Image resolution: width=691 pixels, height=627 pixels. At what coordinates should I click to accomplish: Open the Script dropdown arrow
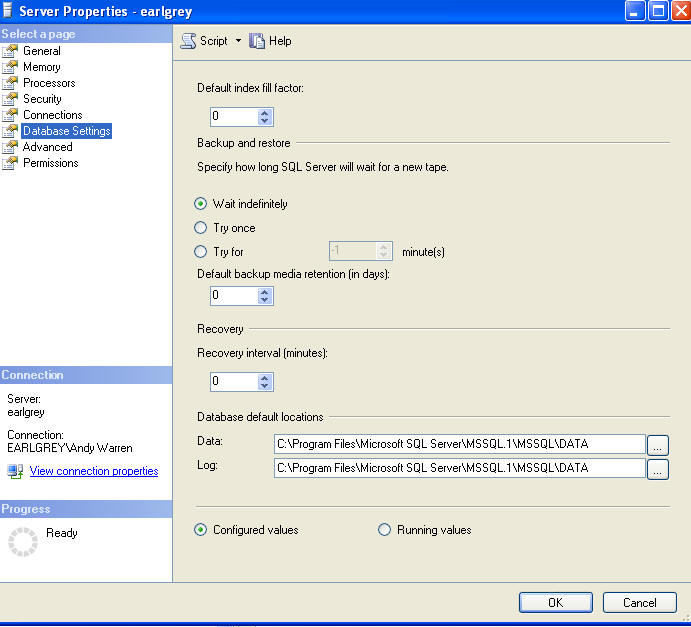238,41
